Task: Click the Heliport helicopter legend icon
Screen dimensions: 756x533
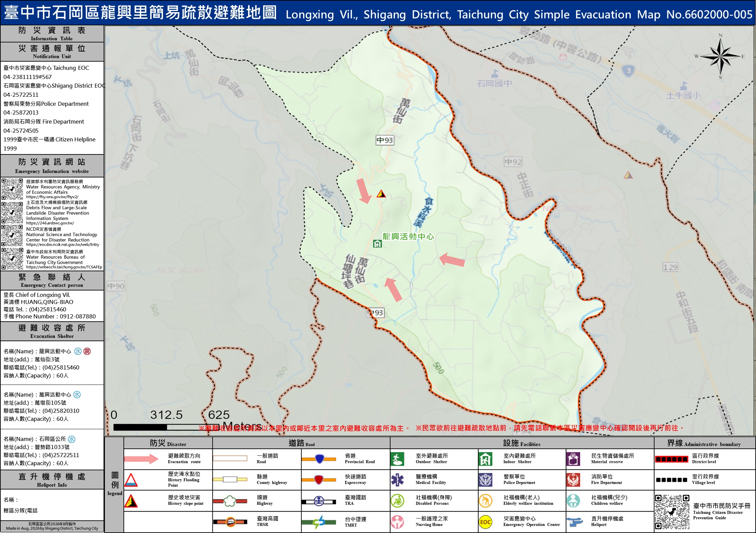Action: (574, 522)
